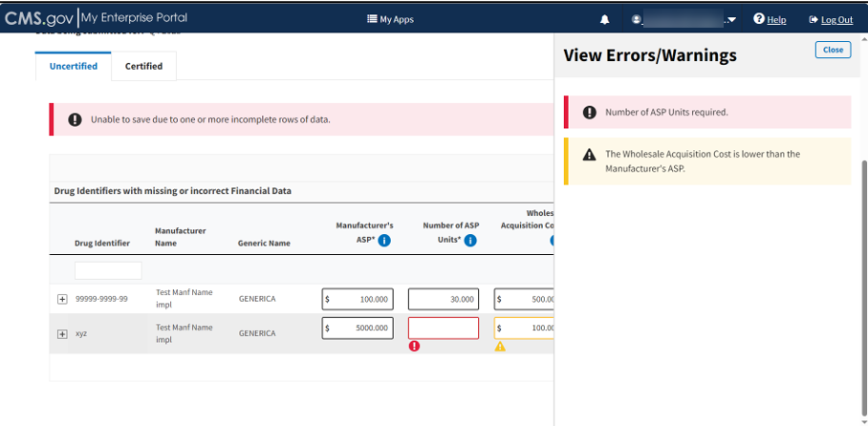This screenshot has width=868, height=426.
Task: Open the notifications bell icon
Action: pos(604,19)
